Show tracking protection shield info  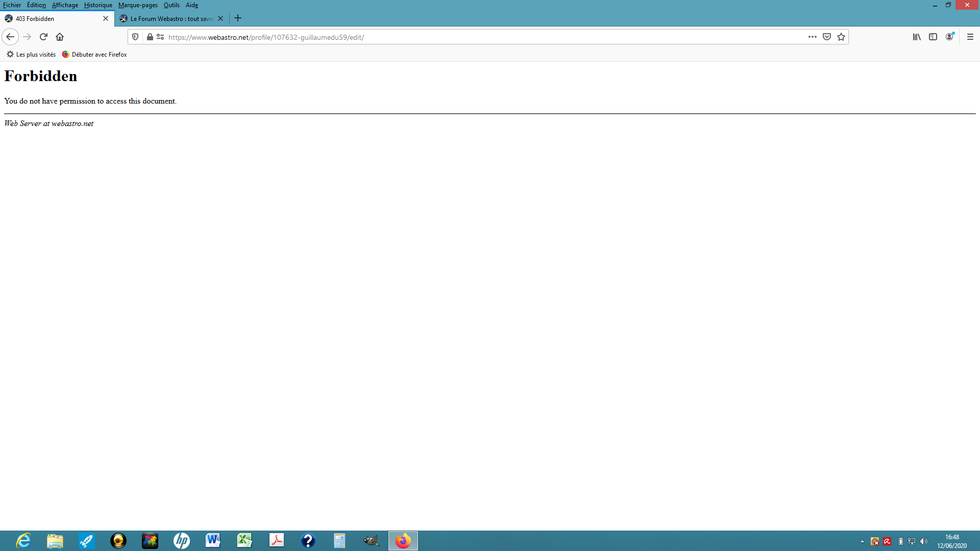135,37
